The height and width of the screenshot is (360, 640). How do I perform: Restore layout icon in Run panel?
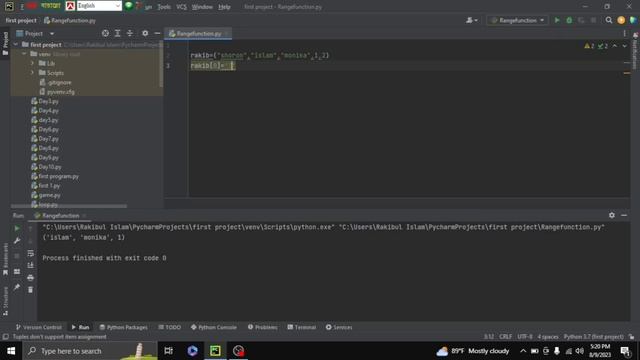[17, 271]
